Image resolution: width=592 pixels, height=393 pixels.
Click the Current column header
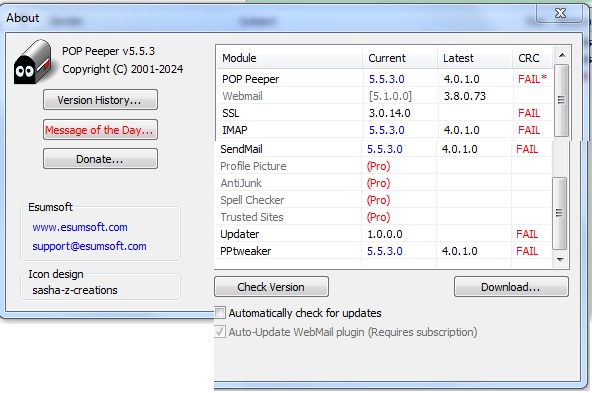(x=400, y=58)
